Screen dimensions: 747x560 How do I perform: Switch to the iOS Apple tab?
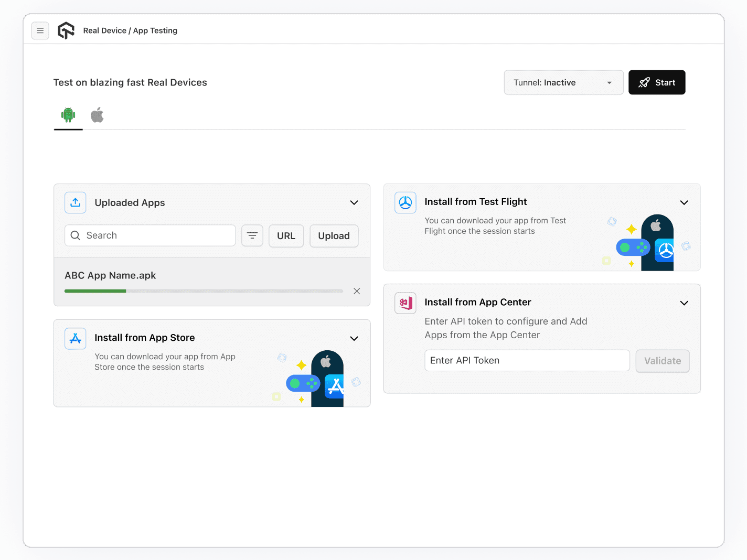pos(97,115)
